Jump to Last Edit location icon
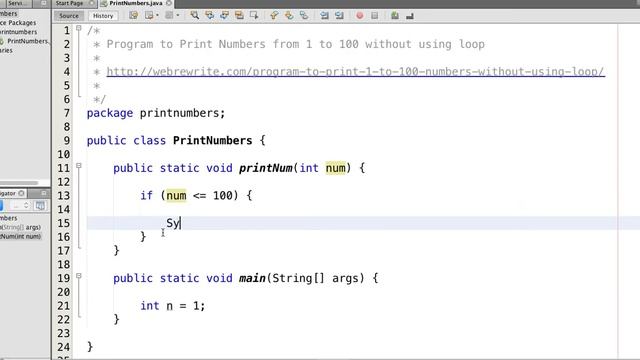Image resolution: width=640 pixels, height=360 pixels. [x=133, y=16]
